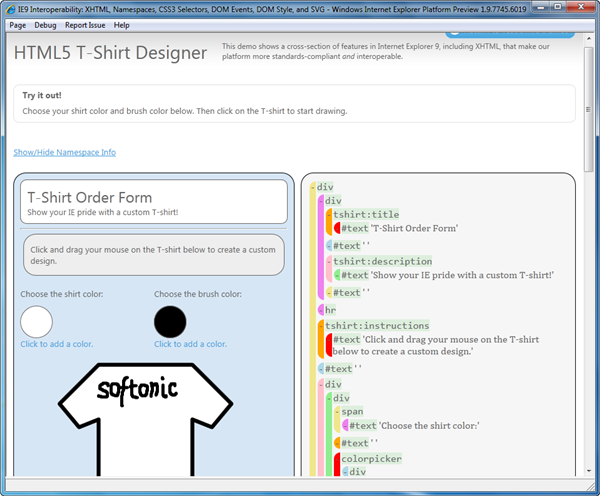Click 'Click to add a color' under brush color

[x=190, y=344]
